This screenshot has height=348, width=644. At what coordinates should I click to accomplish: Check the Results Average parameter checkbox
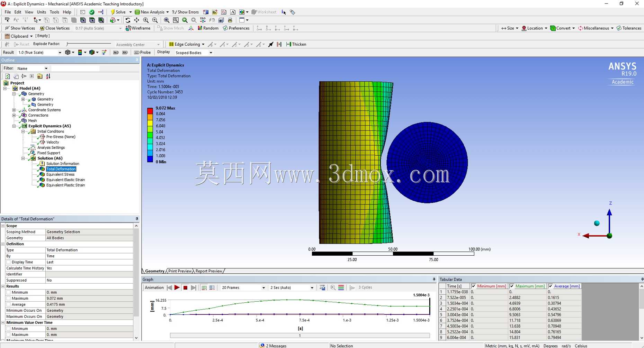8,304
